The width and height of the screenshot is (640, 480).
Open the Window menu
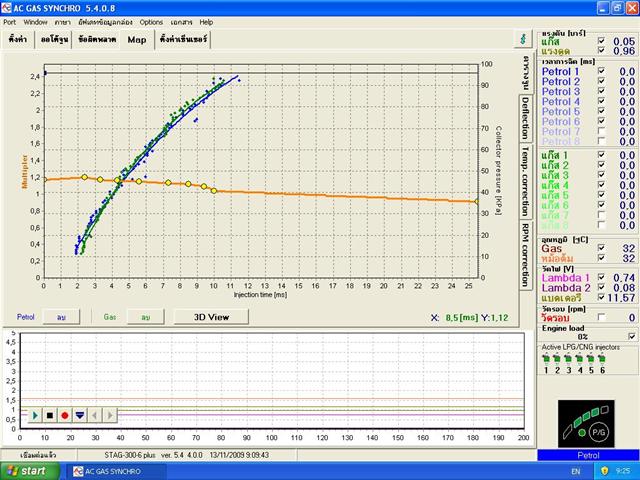click(x=35, y=21)
